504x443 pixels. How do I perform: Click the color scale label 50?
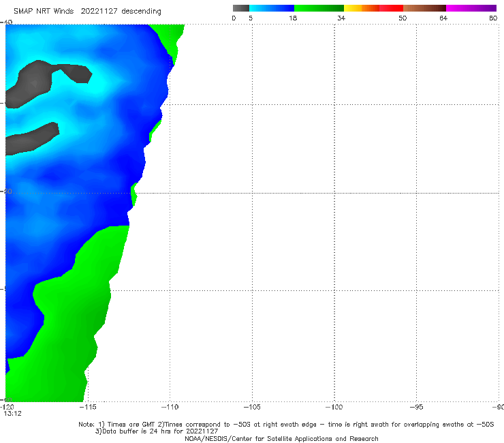[403, 18]
